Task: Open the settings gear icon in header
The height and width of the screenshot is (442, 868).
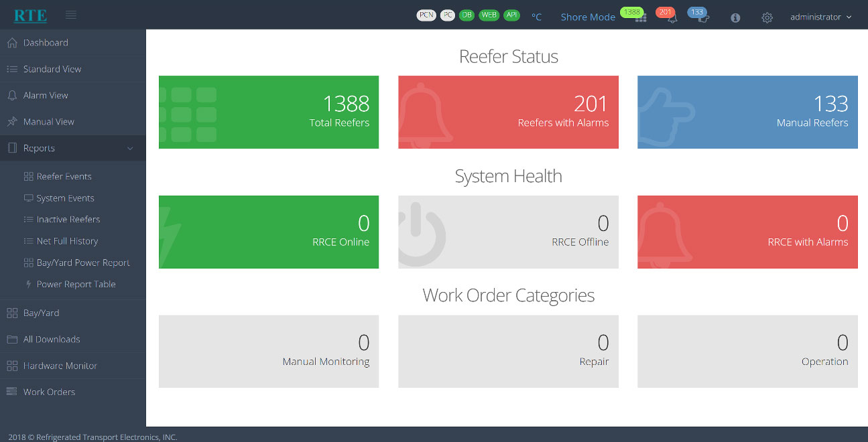Action: (x=767, y=18)
